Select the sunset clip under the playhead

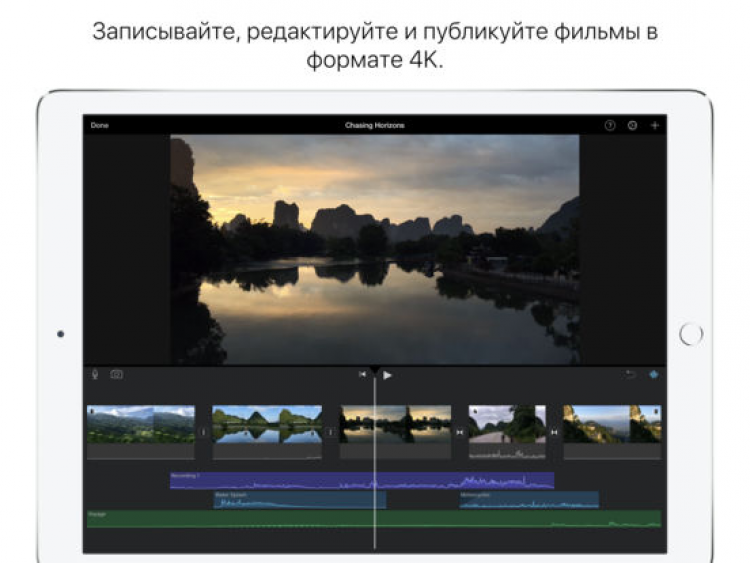click(395, 425)
